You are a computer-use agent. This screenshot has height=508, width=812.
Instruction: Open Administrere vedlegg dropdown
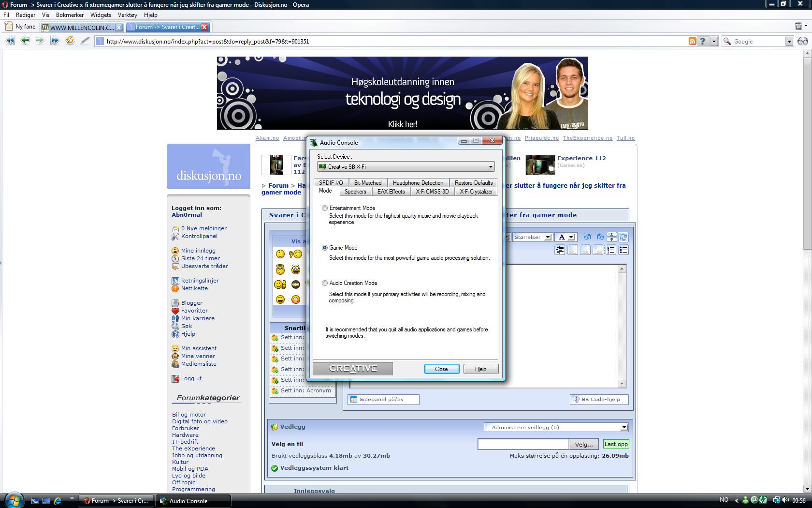[x=556, y=427]
